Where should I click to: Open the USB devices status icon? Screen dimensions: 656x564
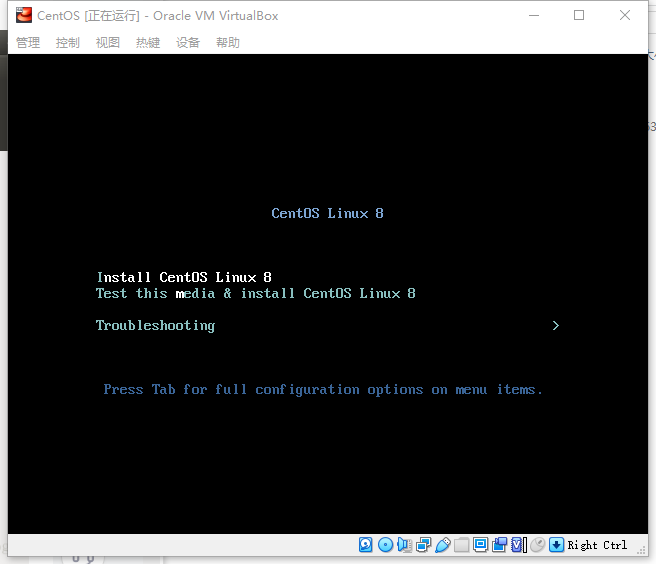[x=443, y=545]
